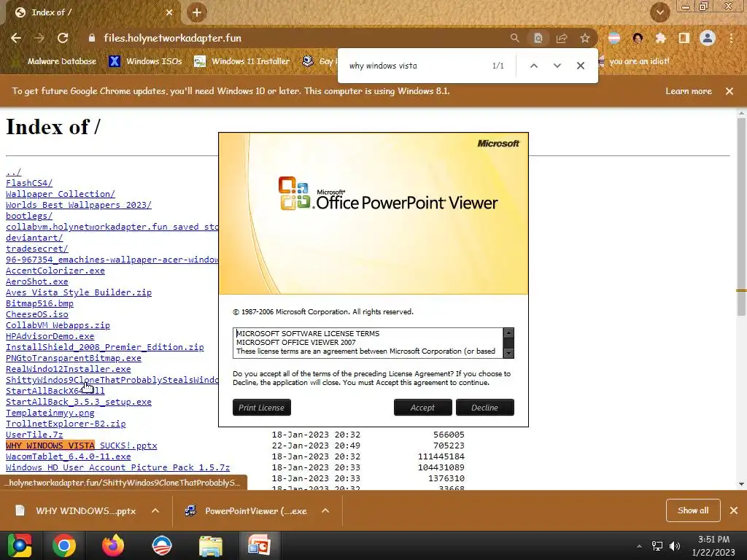This screenshot has width=747, height=560.
Task: Open the Start button on the taskbar
Action: [x=19, y=545]
